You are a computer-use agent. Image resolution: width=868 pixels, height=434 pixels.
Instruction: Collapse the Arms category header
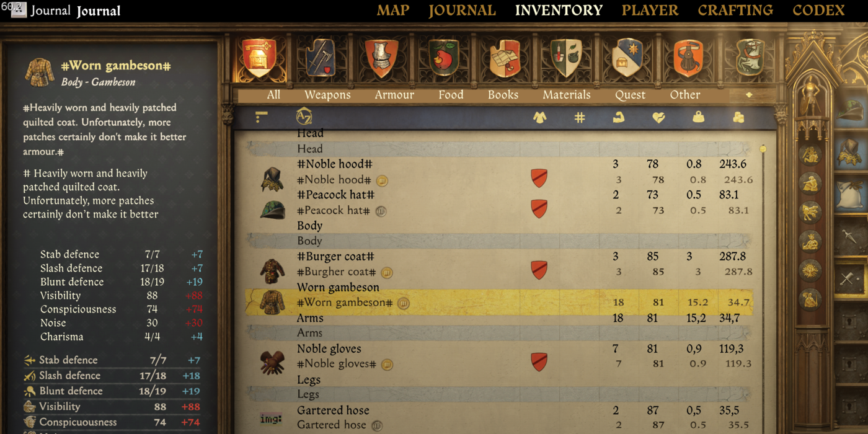(499, 333)
